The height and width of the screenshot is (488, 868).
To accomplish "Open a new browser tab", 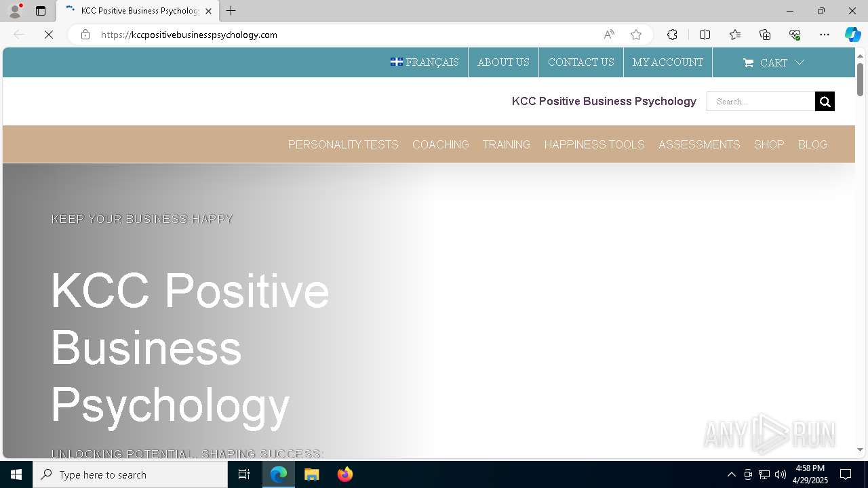I will 231,11.
